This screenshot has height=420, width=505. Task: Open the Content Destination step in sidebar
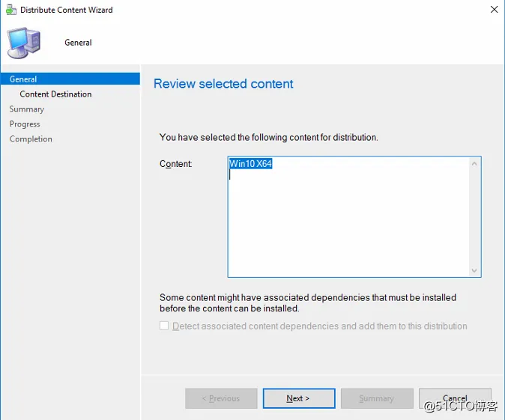[55, 94]
